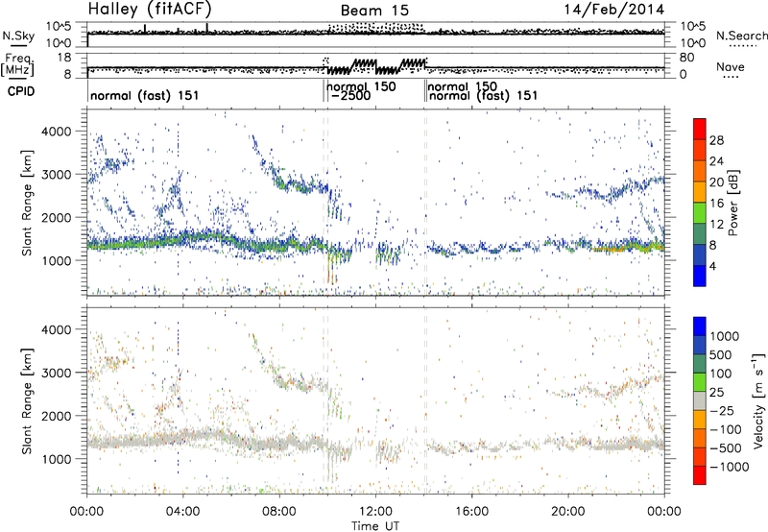Image resolution: width=768 pixels, height=532 pixels.
Task: Click the 'Nave' legend label
Action: 731,66
